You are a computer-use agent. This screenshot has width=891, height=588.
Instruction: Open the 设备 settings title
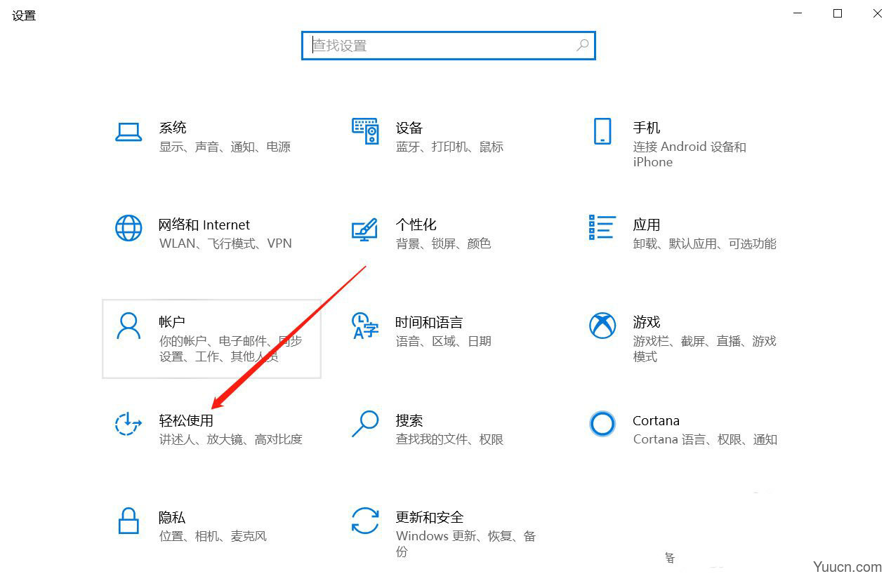[409, 128]
